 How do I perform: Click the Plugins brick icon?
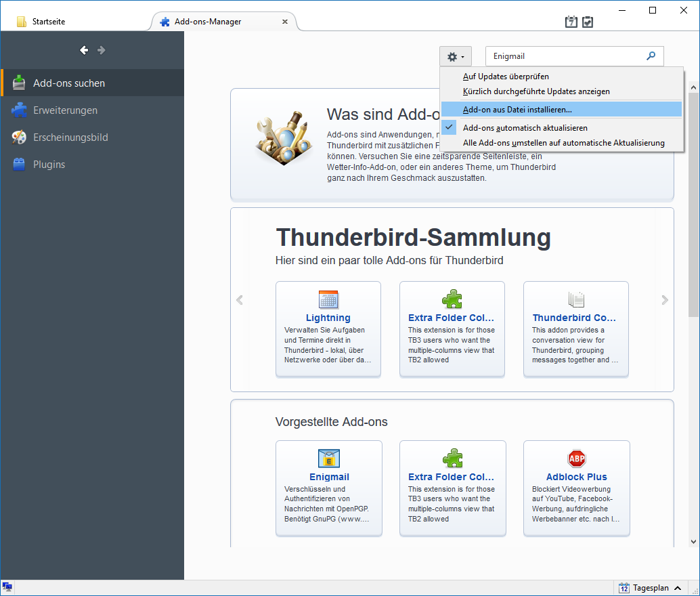pos(19,165)
